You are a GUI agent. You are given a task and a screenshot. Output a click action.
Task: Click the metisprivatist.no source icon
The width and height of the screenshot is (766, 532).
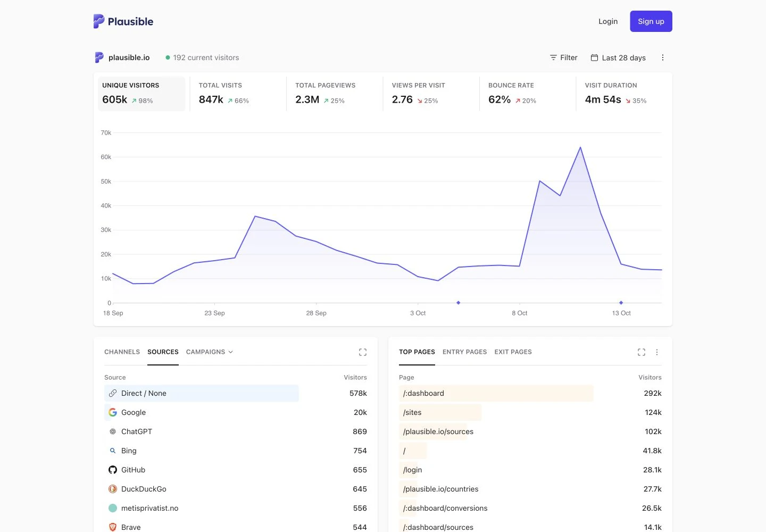point(113,508)
